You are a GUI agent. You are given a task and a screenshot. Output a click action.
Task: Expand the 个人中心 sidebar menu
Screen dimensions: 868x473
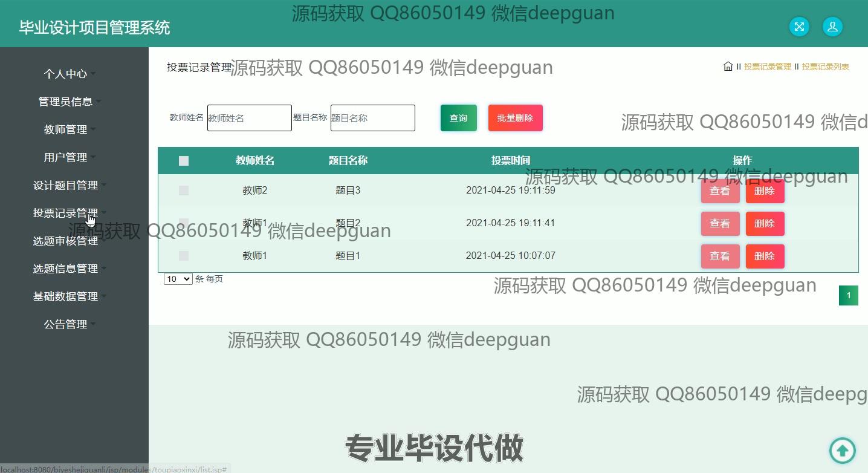click(66, 74)
